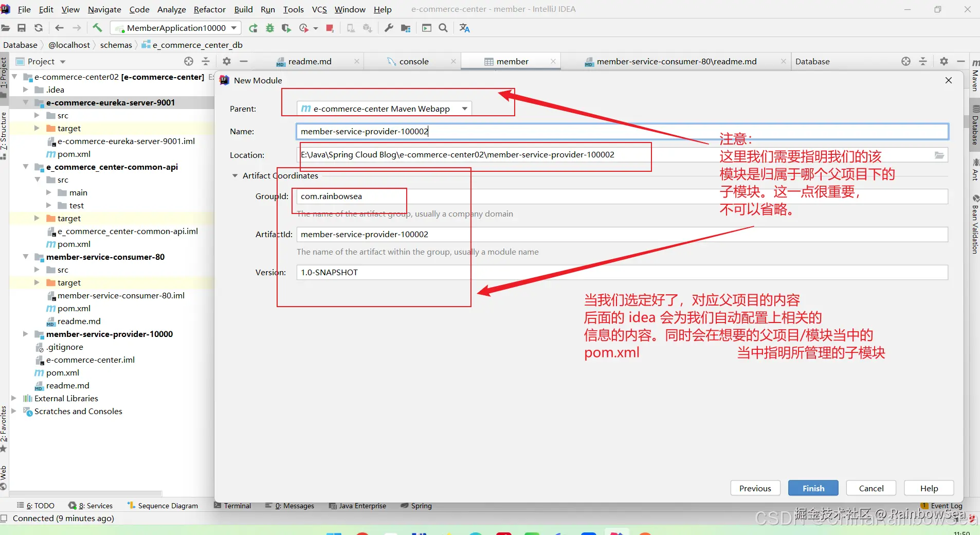Build project using the hammer icon
Viewport: 980px width, 535px height.
point(97,28)
